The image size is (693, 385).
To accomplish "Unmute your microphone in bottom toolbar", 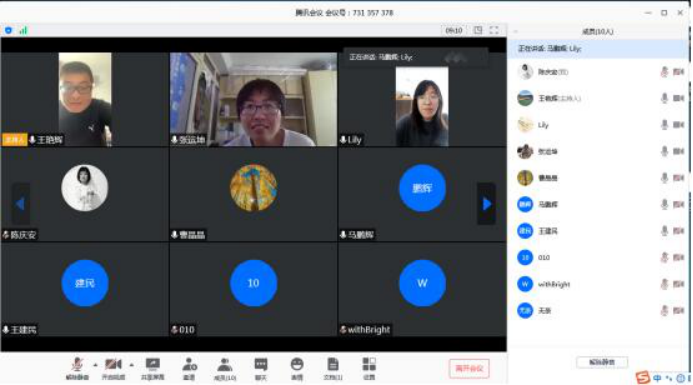I will pyautogui.click(x=77, y=369).
